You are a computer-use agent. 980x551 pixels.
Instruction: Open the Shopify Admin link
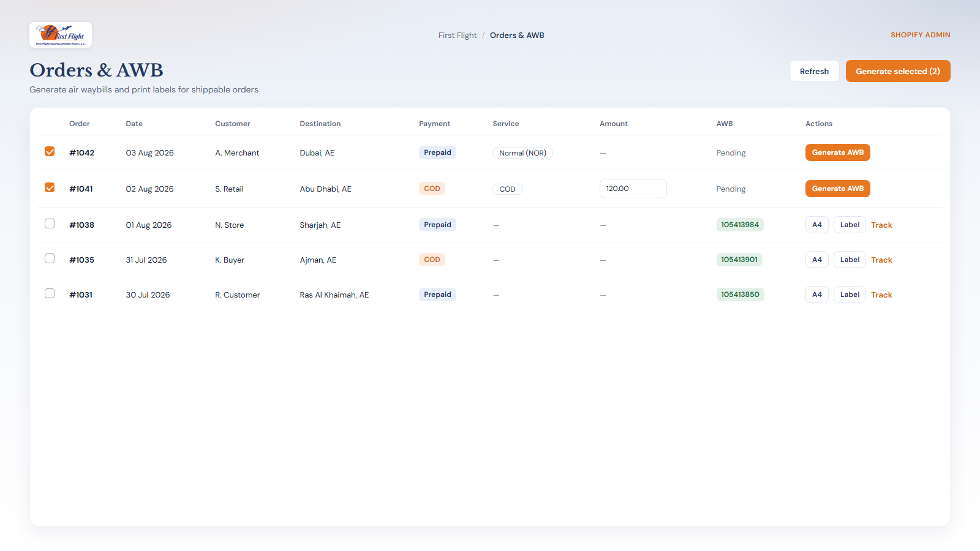(920, 35)
